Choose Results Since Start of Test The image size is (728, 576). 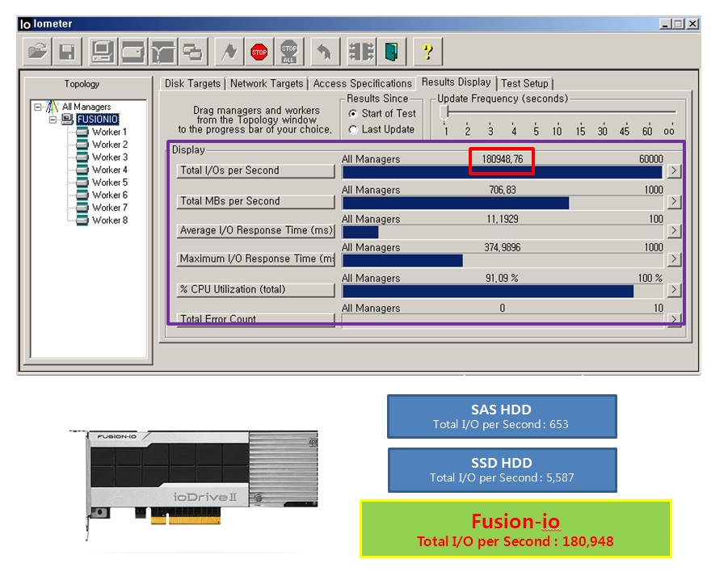click(353, 114)
